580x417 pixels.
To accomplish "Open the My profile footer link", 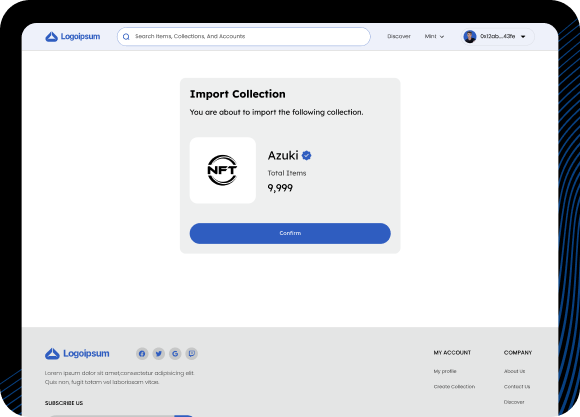I will tap(445, 371).
